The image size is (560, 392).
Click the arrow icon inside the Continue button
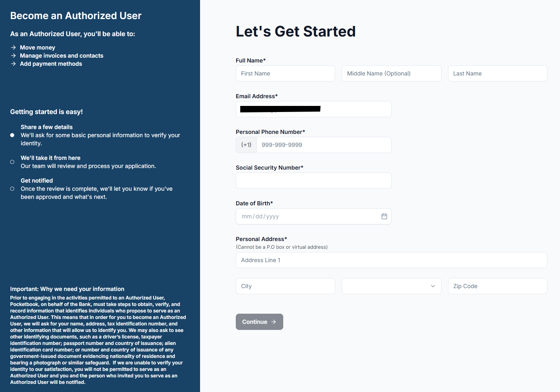click(272, 321)
